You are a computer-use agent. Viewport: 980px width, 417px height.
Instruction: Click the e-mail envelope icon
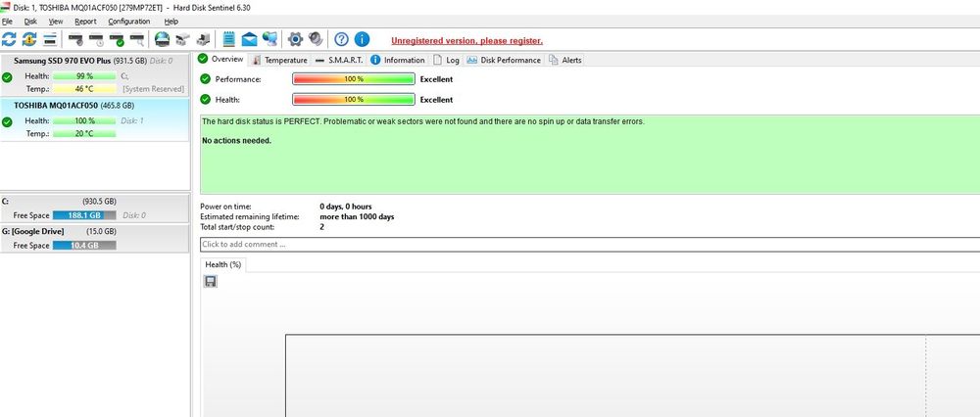click(x=249, y=39)
